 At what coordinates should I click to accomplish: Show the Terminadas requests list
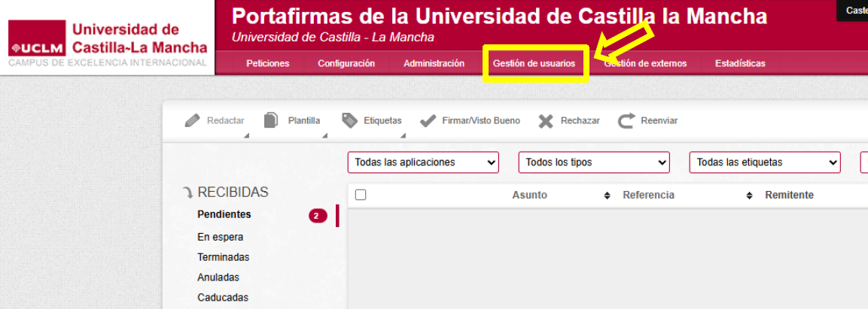[x=223, y=257]
